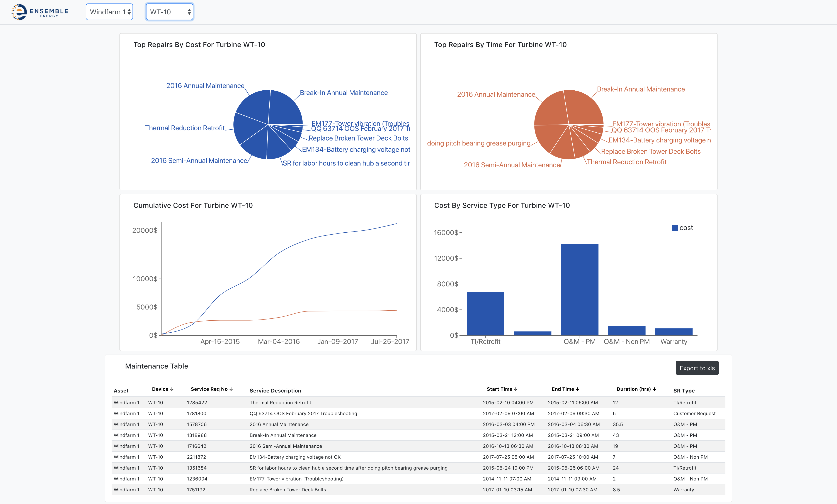
Task: Click 'QQ 63714 OOS February 2017 Troubleshooting' description
Action: [x=303, y=413]
